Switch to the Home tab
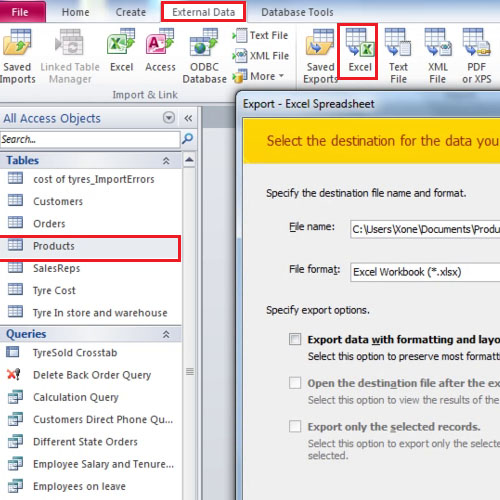 76,12
